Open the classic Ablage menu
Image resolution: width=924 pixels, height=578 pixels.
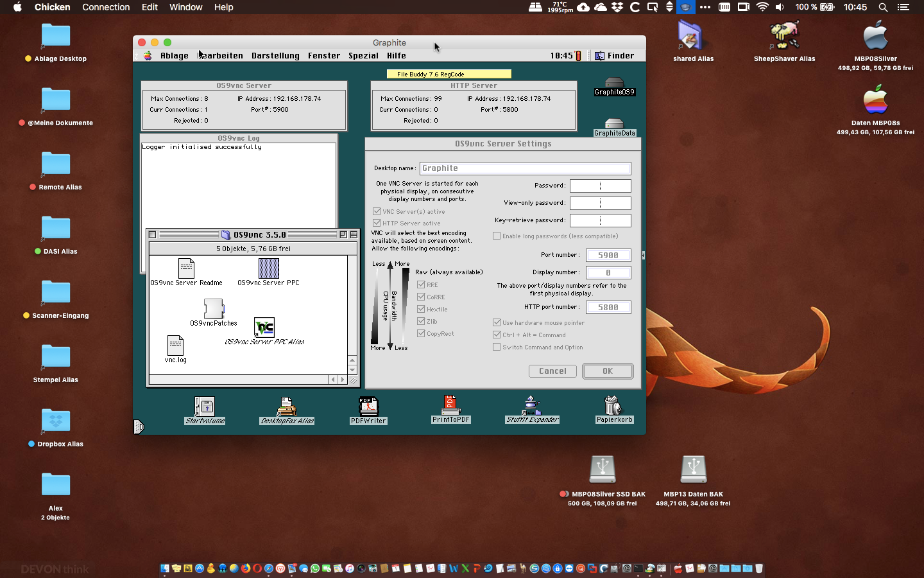click(175, 56)
